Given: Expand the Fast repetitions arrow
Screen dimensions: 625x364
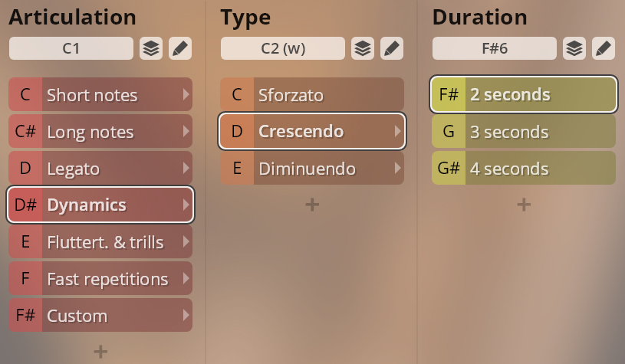Looking at the screenshot, I should tap(186, 278).
